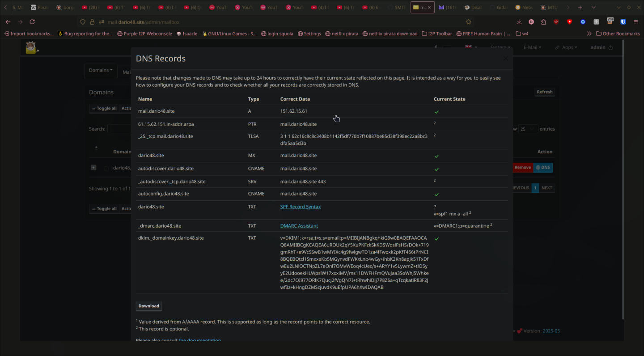Image resolution: width=644 pixels, height=356 pixels.
Task: Click the browser back arrow
Action: coord(8,22)
